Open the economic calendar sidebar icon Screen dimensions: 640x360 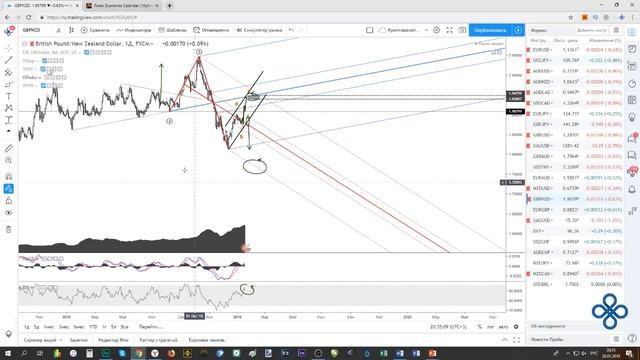pos(632,100)
